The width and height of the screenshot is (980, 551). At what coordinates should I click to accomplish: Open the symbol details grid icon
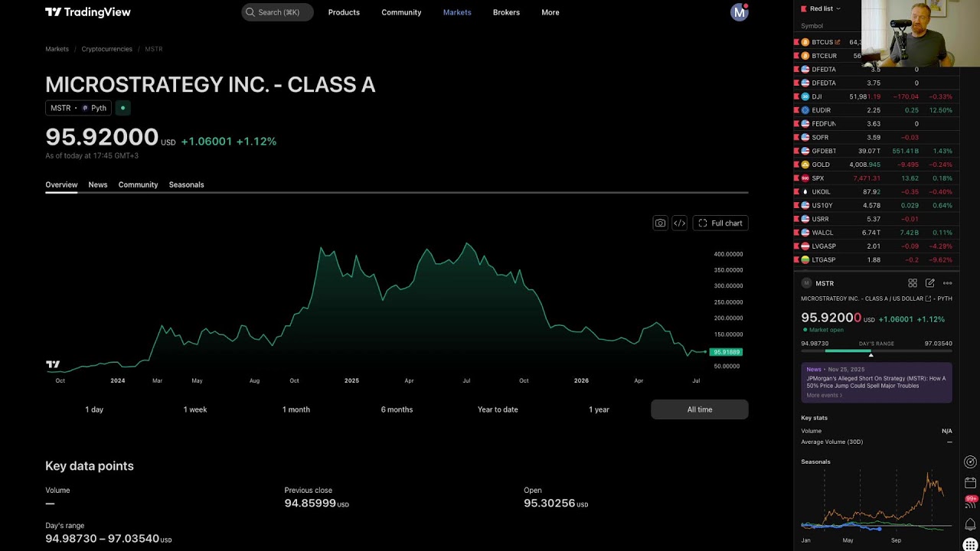tap(913, 283)
